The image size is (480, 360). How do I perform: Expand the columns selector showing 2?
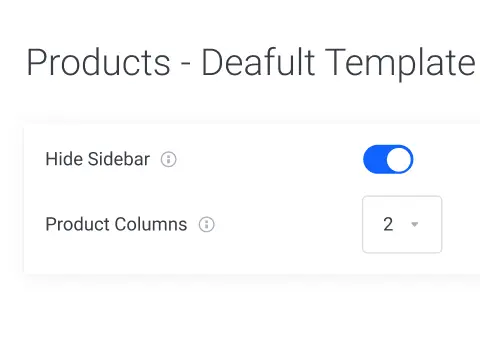[x=402, y=224]
